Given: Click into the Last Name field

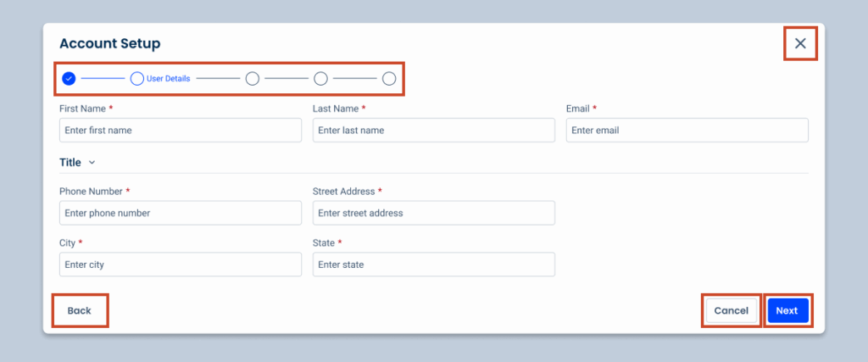Looking at the screenshot, I should [433, 130].
